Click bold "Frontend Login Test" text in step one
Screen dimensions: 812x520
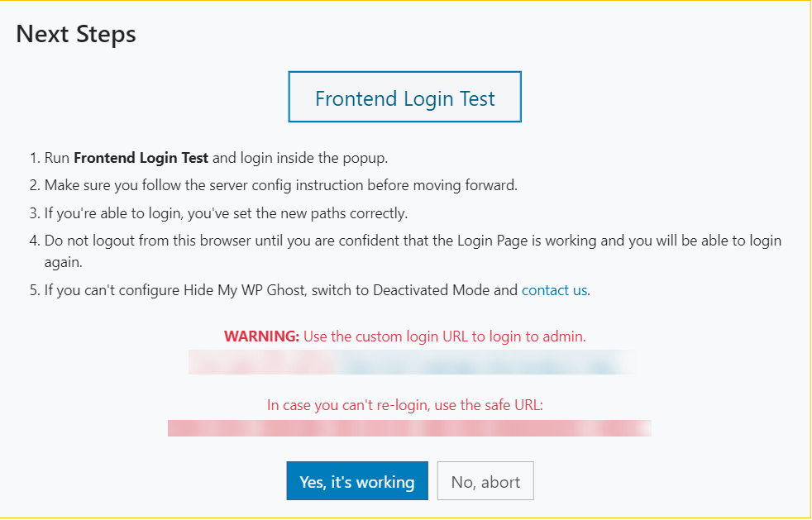coord(141,157)
